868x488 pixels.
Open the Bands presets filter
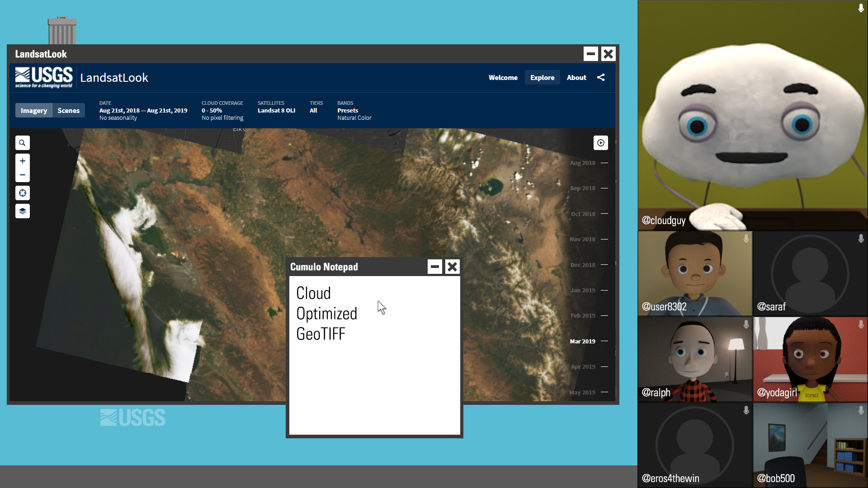pos(354,110)
